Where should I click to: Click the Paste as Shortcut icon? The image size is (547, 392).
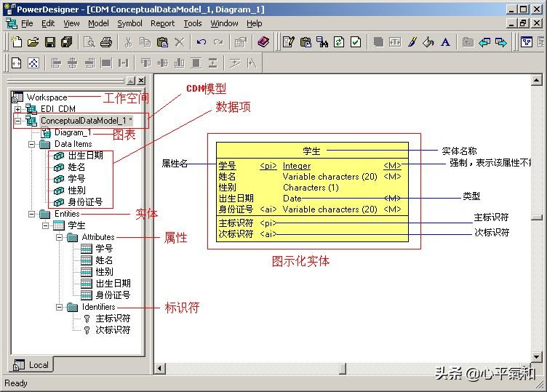[x=306, y=42]
